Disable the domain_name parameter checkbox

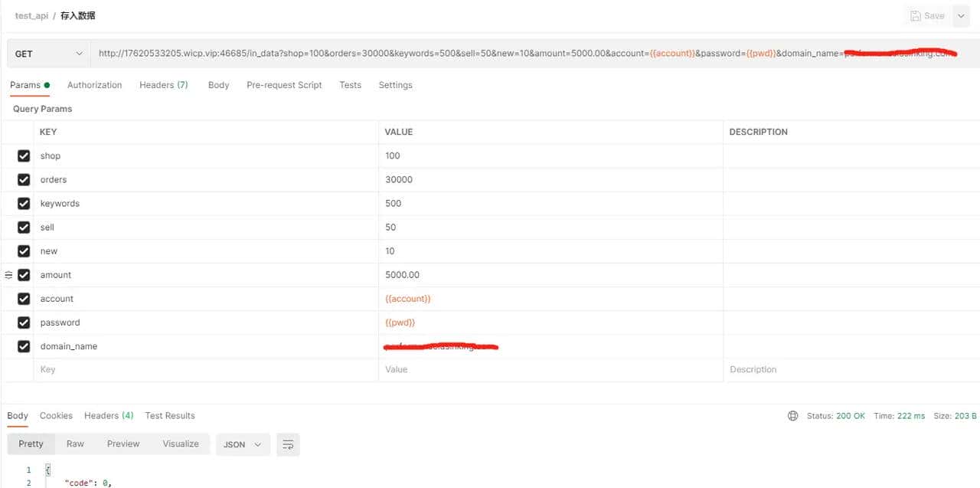point(24,347)
